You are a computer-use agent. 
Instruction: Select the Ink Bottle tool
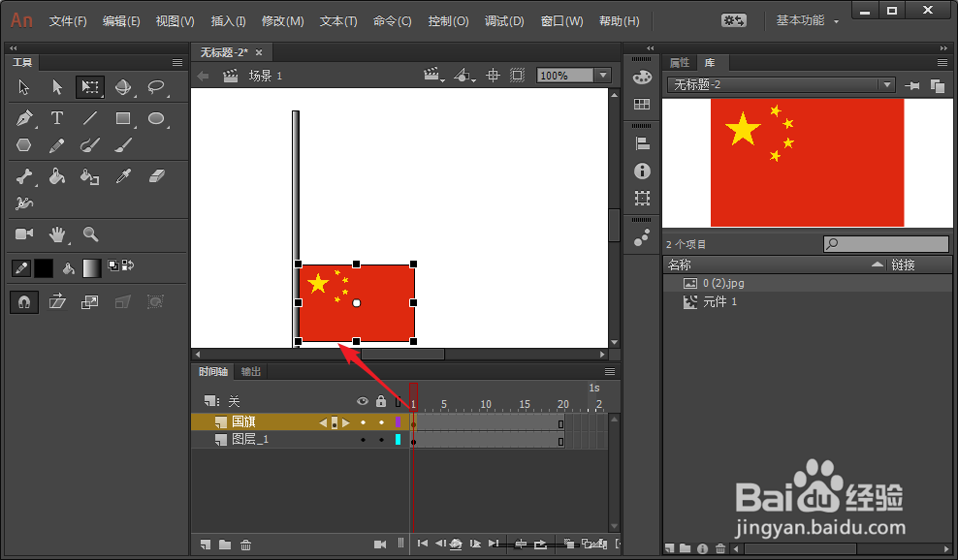tap(90, 176)
